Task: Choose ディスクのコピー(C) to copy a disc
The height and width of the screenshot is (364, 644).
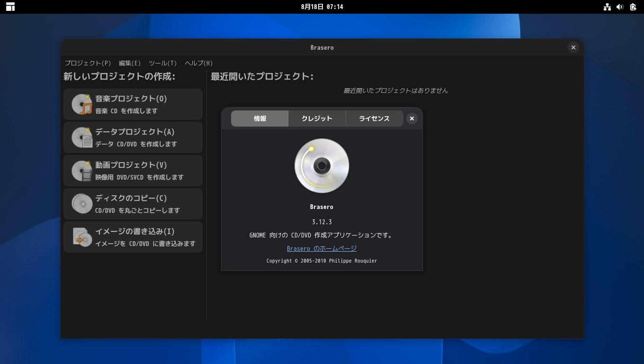Action: click(x=133, y=204)
